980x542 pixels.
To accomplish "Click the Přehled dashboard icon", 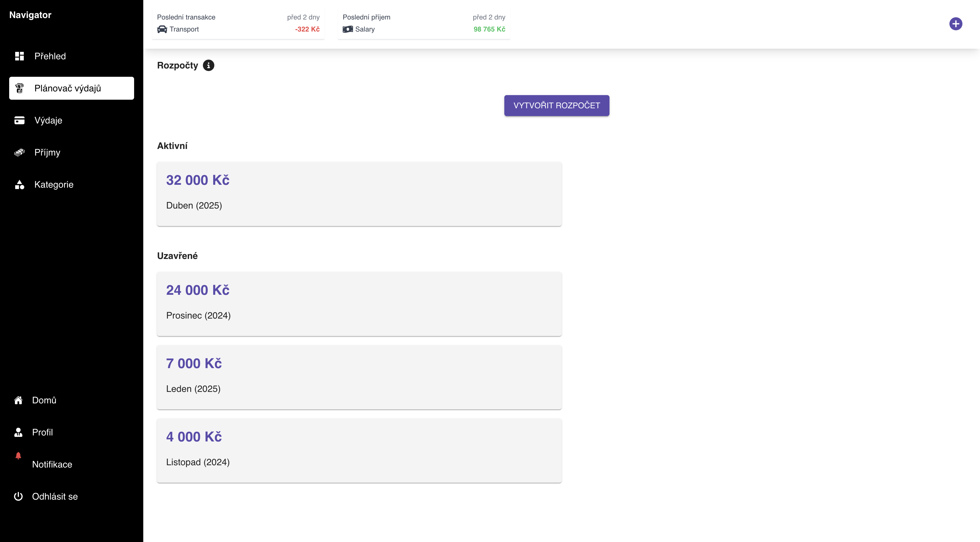I will point(19,56).
